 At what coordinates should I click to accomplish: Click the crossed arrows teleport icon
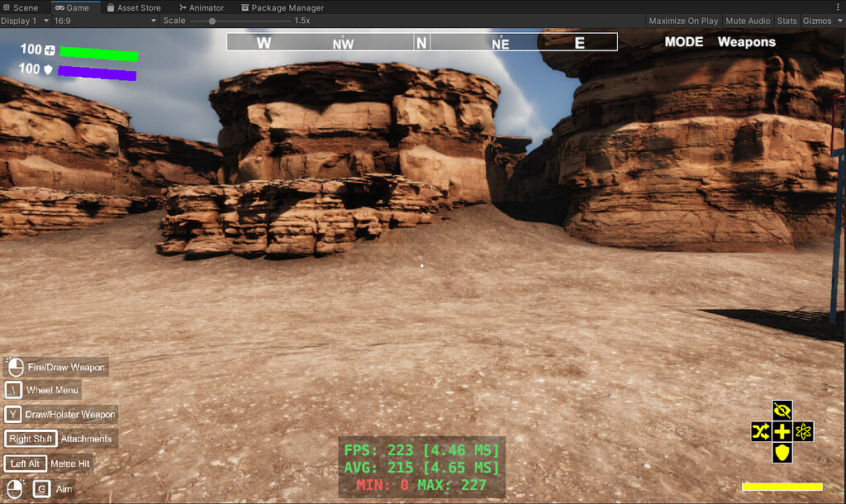click(759, 430)
